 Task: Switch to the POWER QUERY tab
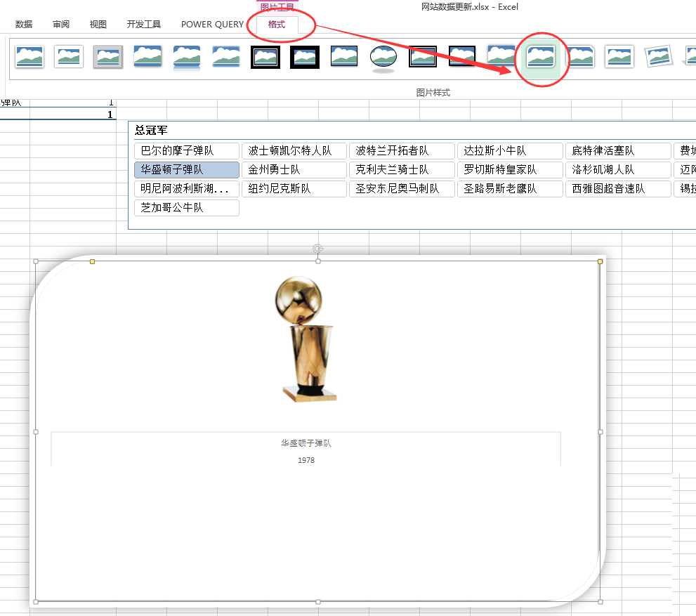coord(212,25)
